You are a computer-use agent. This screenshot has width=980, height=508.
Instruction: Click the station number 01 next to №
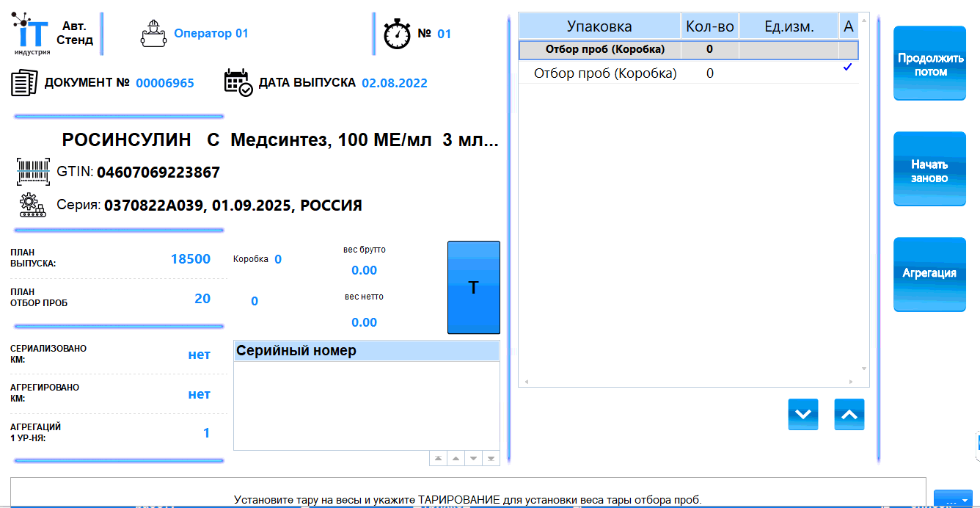point(445,34)
